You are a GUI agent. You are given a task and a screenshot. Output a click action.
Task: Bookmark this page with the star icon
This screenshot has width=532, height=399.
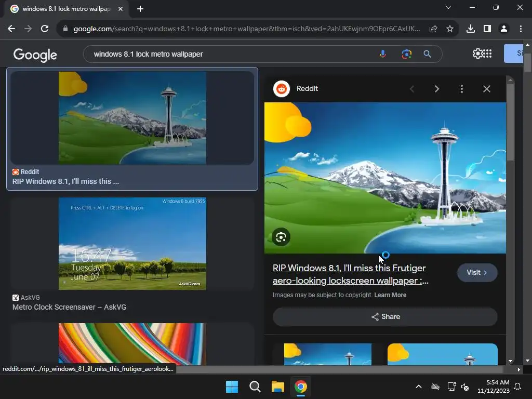tap(450, 29)
